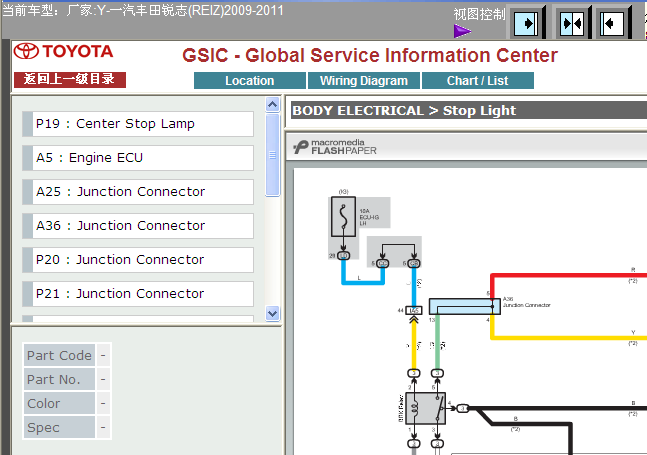The image size is (647, 455).
Task: Click the A36 Junction Connector block in diagram
Action: pos(465,306)
